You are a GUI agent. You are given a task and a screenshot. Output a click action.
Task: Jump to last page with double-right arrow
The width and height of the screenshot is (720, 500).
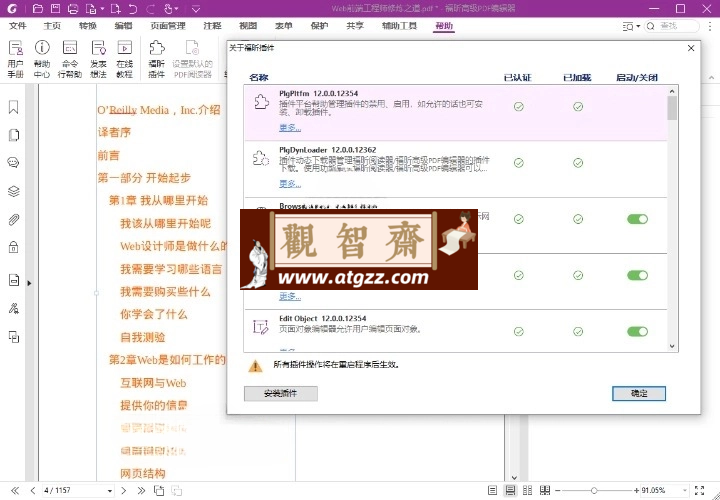coord(141,490)
